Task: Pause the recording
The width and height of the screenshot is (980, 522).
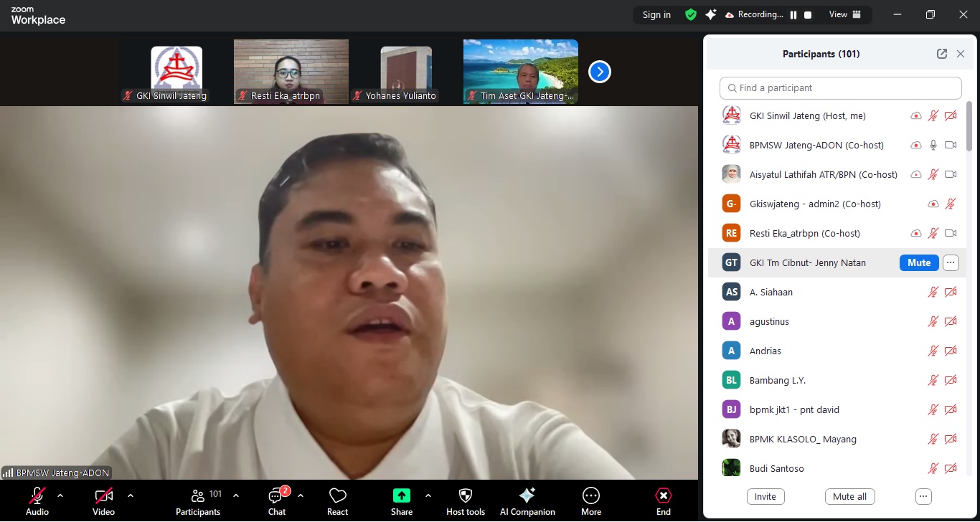Action: pyautogui.click(x=793, y=14)
